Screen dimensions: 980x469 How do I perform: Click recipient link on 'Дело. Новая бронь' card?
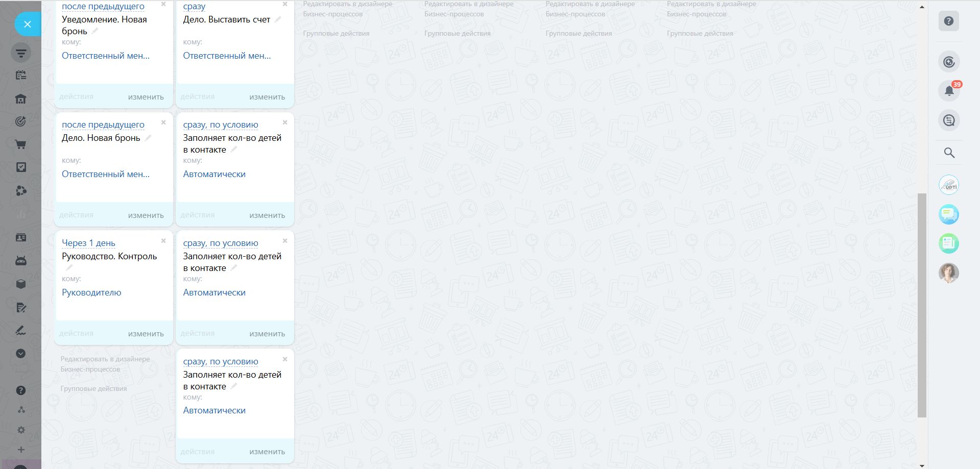106,174
